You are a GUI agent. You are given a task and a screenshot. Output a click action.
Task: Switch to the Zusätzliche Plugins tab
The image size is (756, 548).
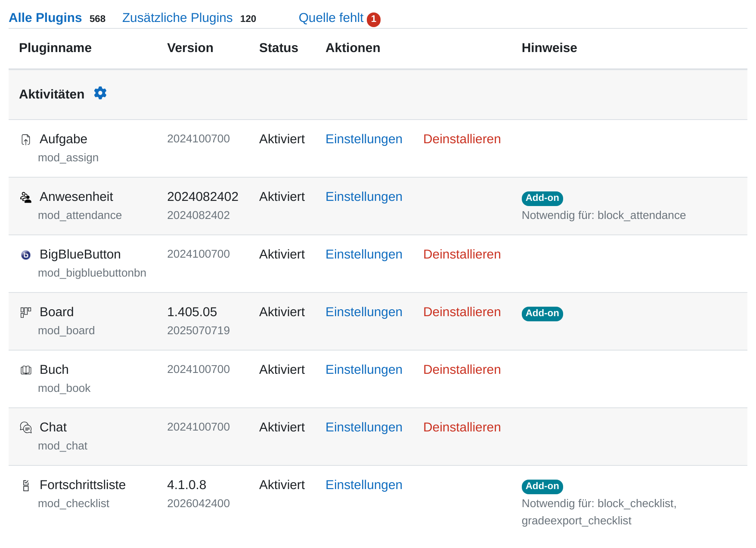tap(177, 18)
